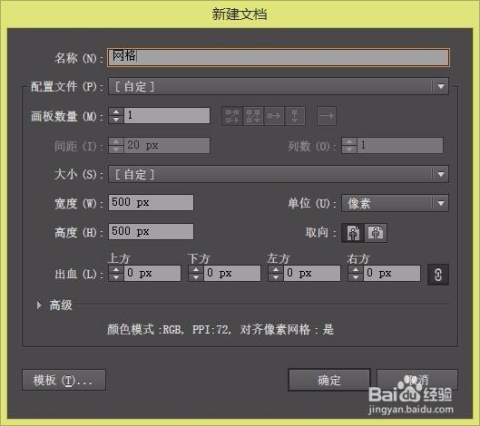Toggle the bleed link chain icon
The height and width of the screenshot is (426, 480).
(x=438, y=274)
